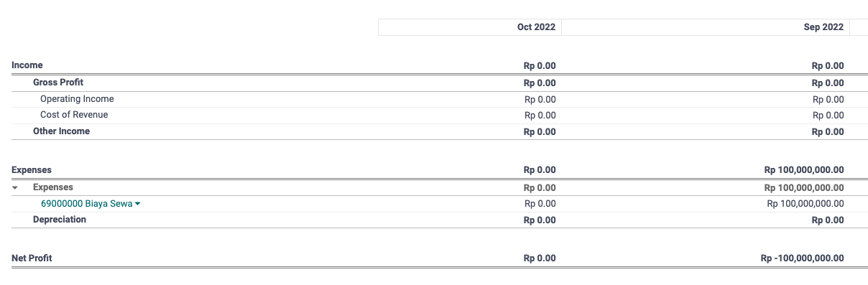Click the Oct 2022 Net Profit value
The height and width of the screenshot is (285, 868).
(x=540, y=258)
